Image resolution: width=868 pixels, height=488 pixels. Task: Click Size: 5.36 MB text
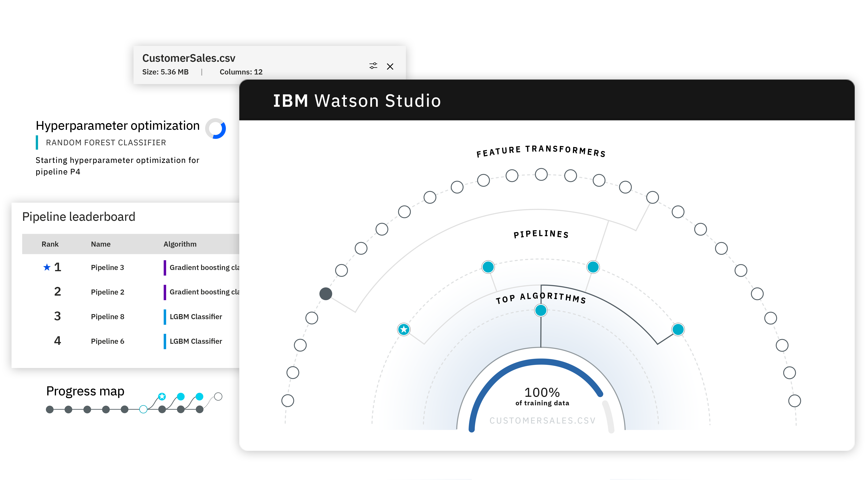coord(165,72)
